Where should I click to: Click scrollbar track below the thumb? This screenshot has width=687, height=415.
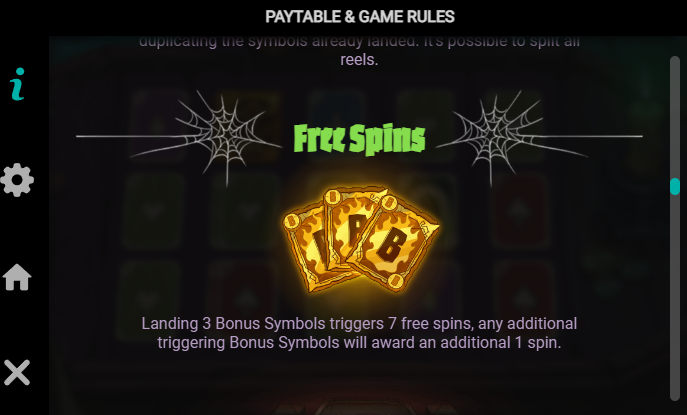click(x=675, y=298)
